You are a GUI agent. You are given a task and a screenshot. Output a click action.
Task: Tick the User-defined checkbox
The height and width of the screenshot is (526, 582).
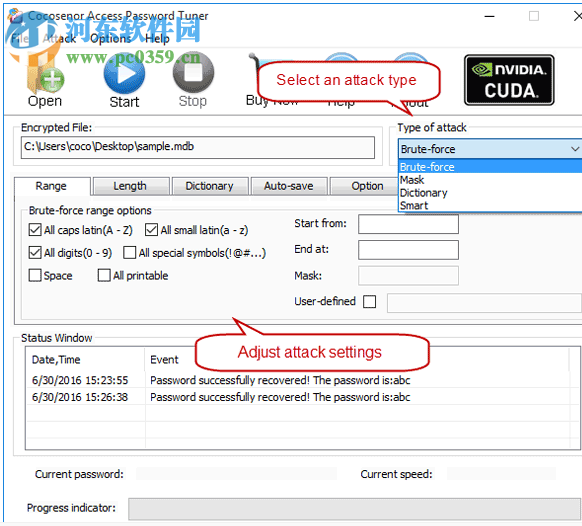point(369,301)
